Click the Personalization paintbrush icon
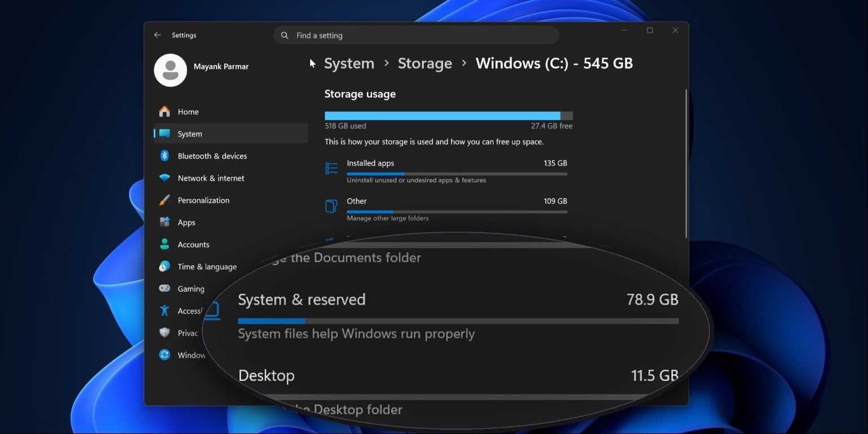 (164, 200)
